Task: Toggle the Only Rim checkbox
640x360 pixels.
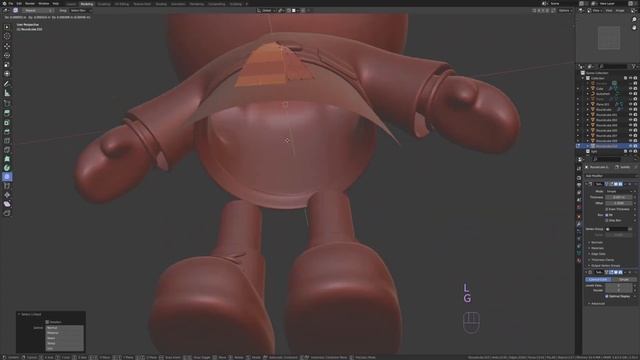Action: coord(607,220)
